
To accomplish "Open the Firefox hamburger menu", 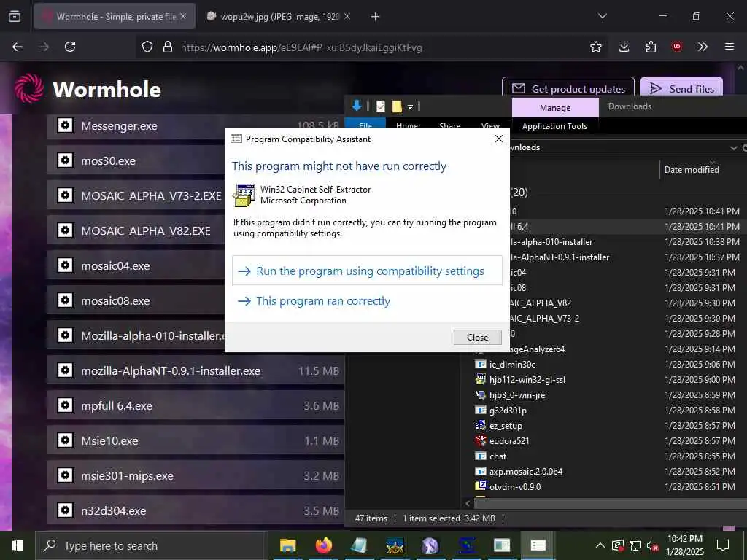I will [x=729, y=47].
